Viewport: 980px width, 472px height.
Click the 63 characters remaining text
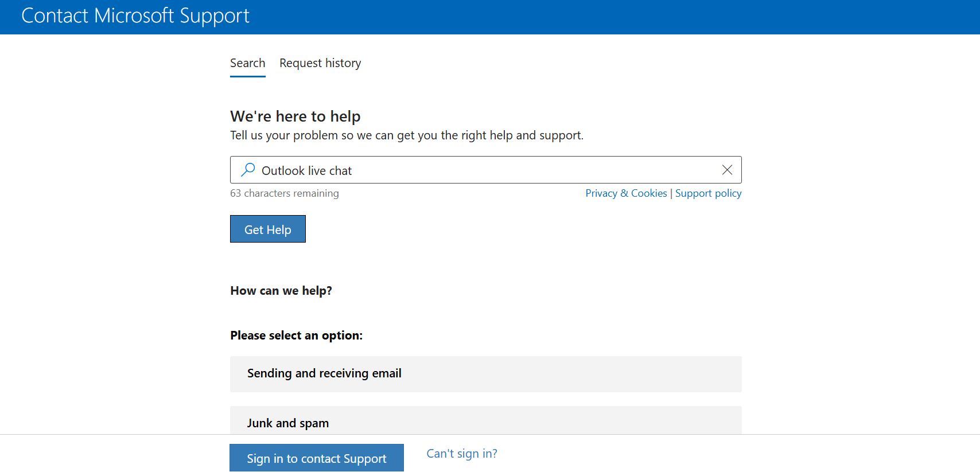click(x=285, y=193)
